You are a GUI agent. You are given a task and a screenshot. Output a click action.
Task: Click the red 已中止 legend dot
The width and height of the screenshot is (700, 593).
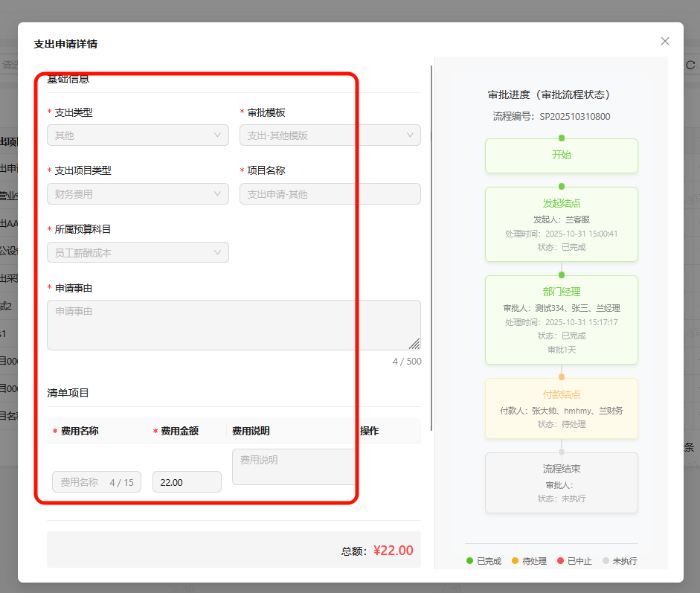coord(560,561)
